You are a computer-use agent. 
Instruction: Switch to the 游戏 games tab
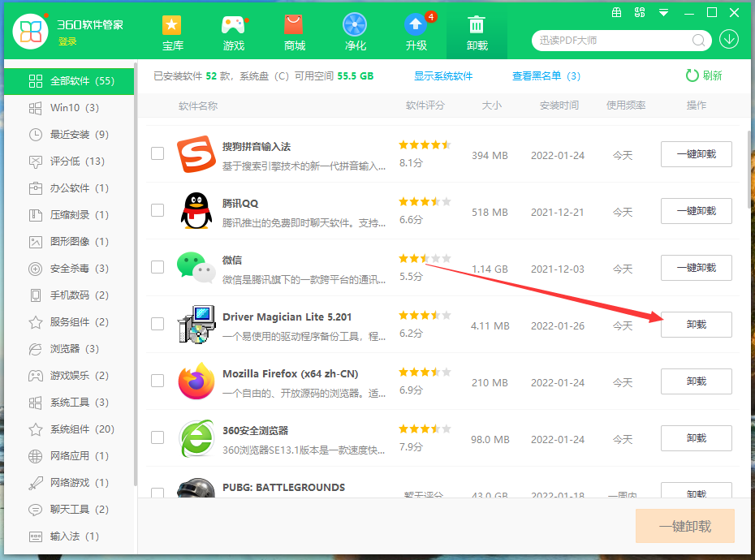234,33
